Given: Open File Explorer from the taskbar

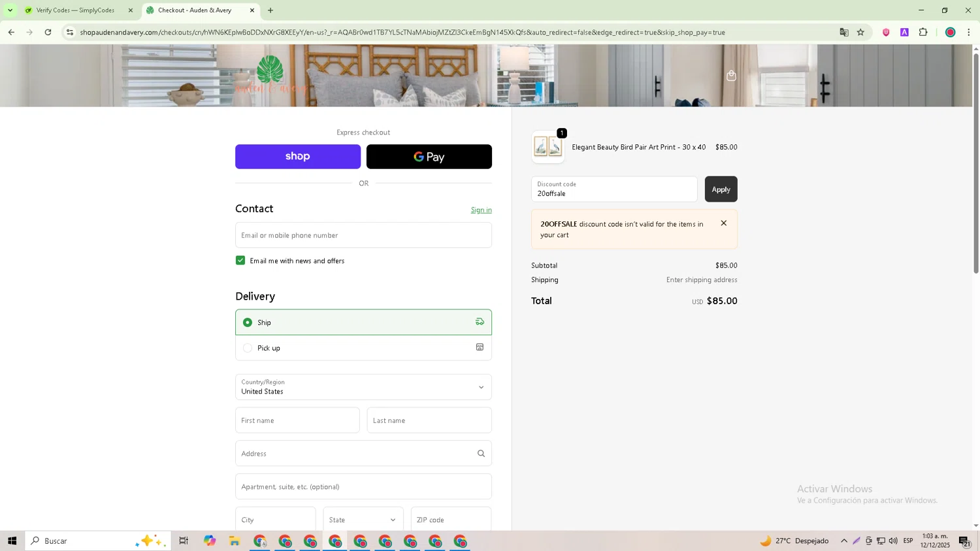Looking at the screenshot, I should pos(235,541).
